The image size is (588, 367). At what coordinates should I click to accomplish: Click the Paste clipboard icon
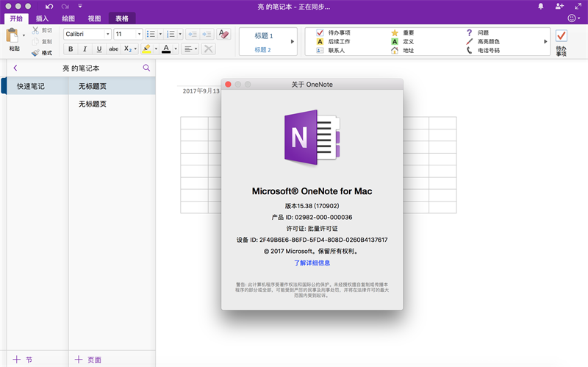click(12, 35)
